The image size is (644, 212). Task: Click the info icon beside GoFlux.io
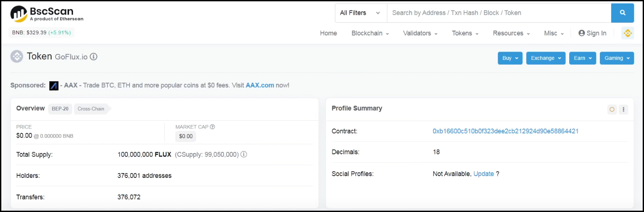coord(94,56)
